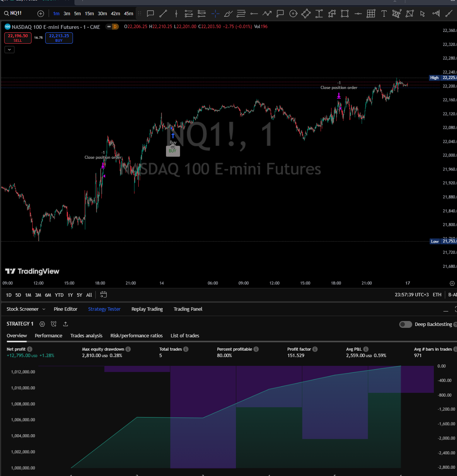Set the date range to 5Y
This screenshot has height=476, width=457.
[79, 295]
